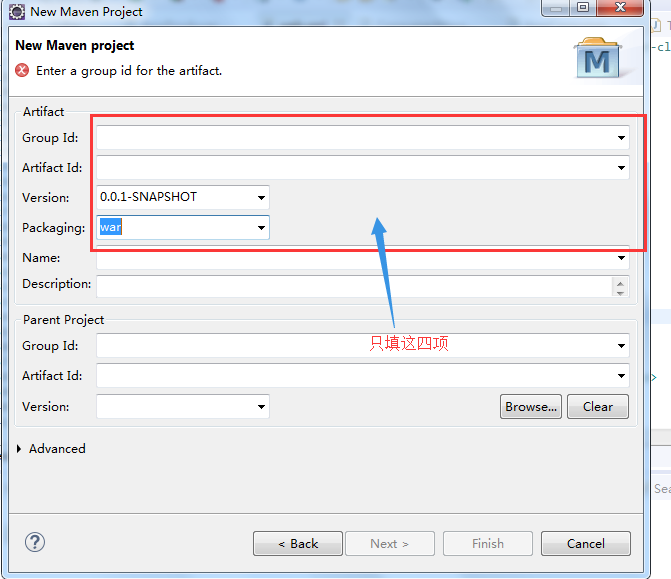Click the "Packaging:" label
Viewport: 671px width, 579px height.
click(53, 228)
